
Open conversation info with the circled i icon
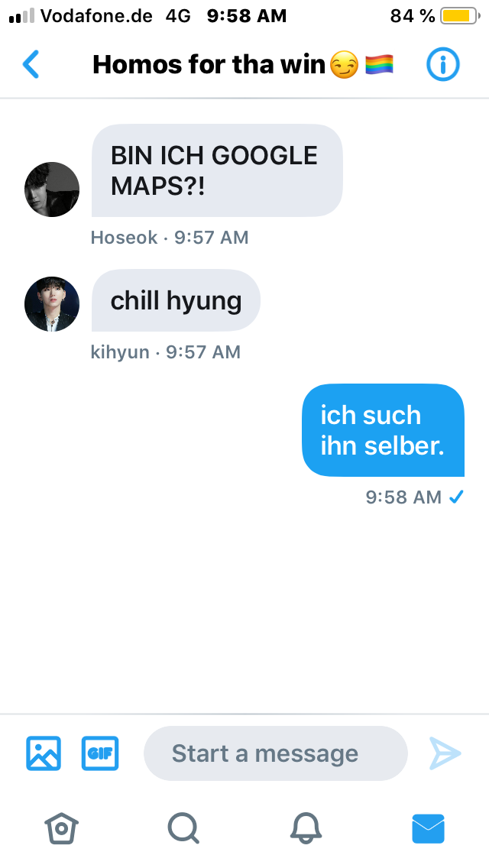point(442,64)
